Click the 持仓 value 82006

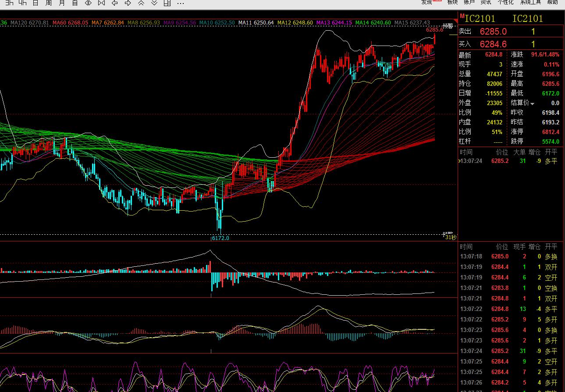494,84
